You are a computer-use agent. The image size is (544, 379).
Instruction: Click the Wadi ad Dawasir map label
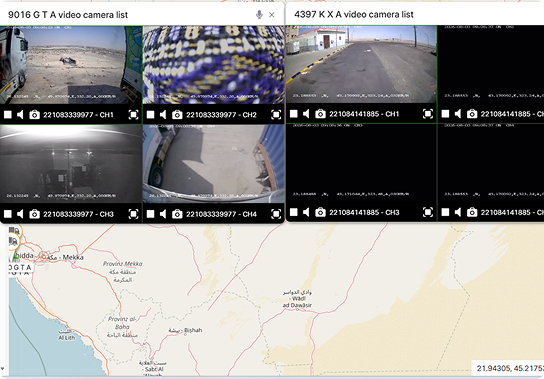pyautogui.click(x=297, y=299)
